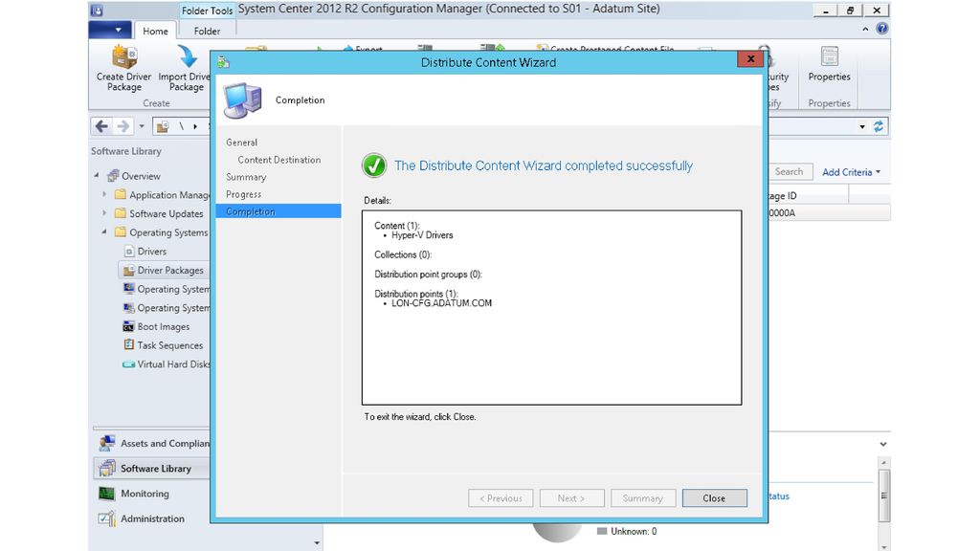Open the navigation history dropdown arrow

click(142, 126)
